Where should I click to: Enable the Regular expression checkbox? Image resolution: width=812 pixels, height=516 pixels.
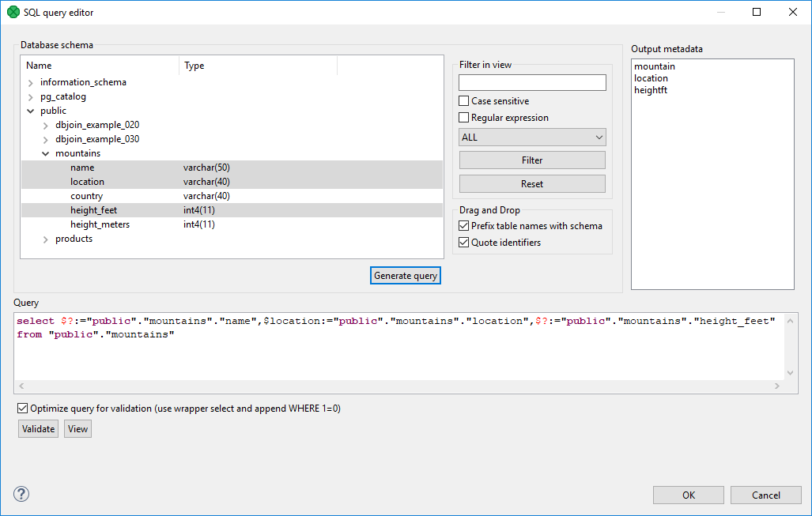coord(464,118)
